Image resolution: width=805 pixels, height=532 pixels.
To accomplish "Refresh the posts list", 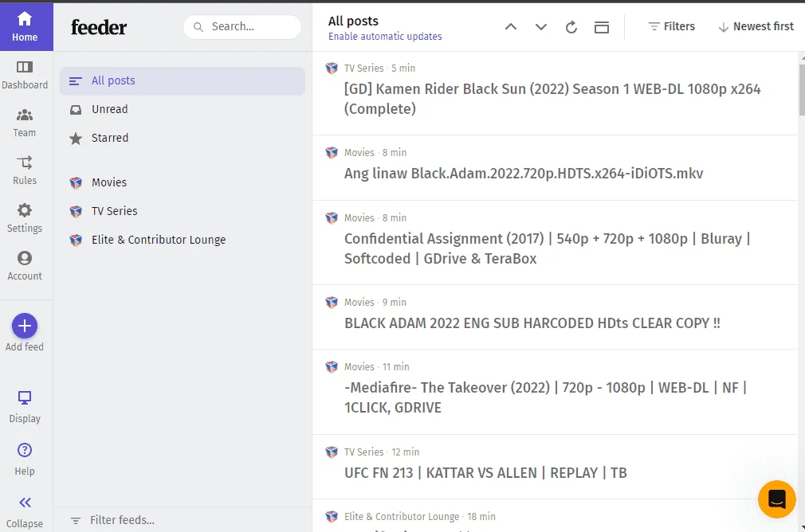I will (x=571, y=26).
